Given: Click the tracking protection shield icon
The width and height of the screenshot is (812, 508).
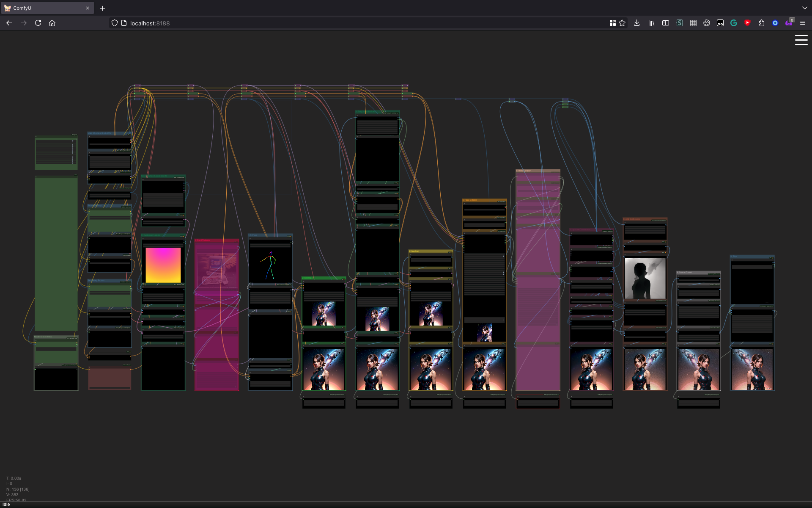Looking at the screenshot, I should coord(115,23).
